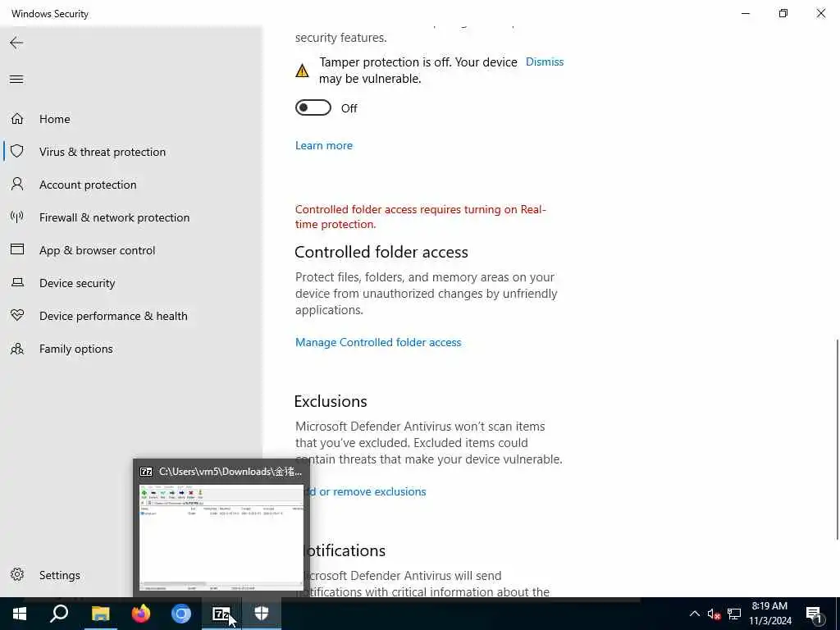Turn on the Tamper protection toggle

(x=313, y=107)
